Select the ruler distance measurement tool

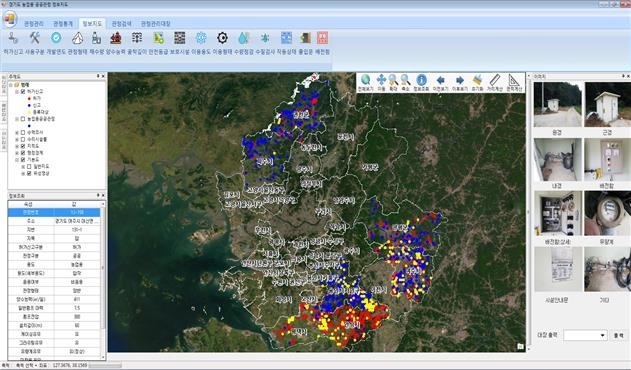coord(495,80)
